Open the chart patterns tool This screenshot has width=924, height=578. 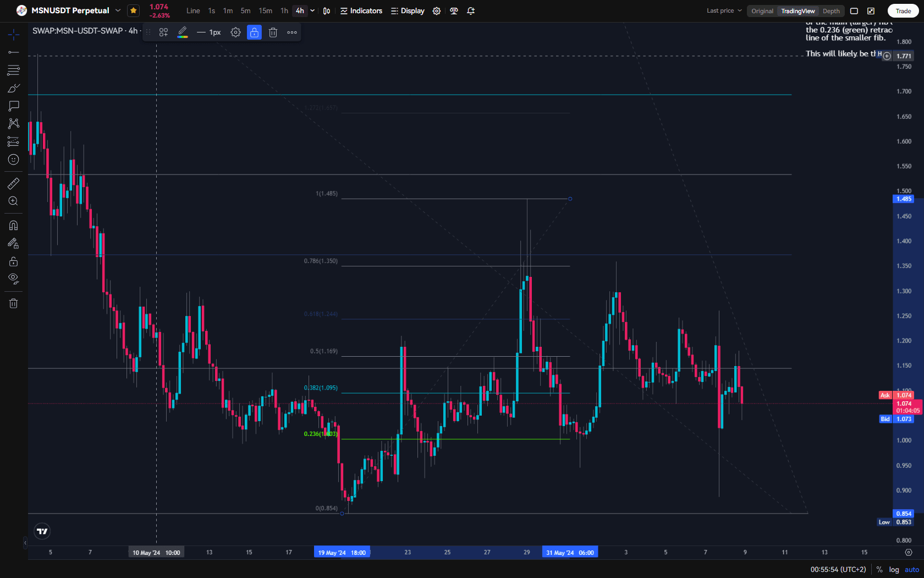point(14,123)
